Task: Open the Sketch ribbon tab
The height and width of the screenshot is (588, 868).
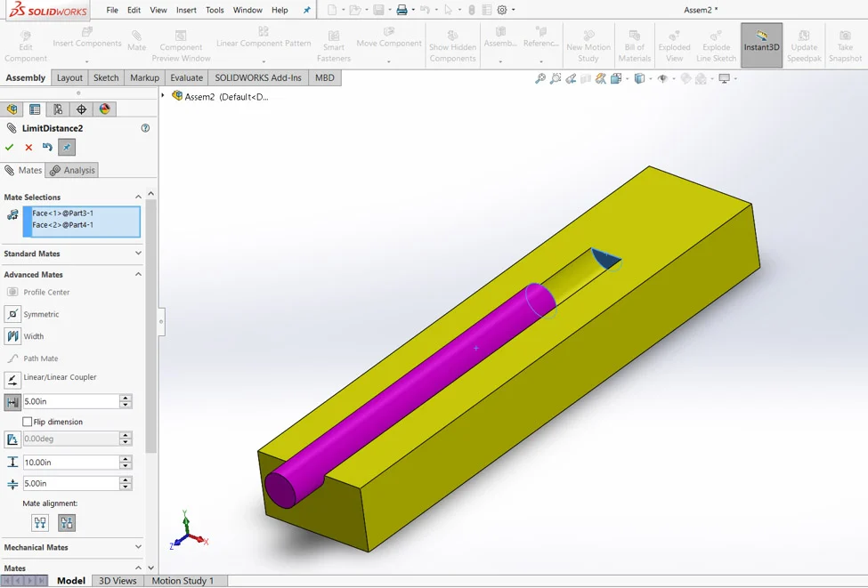Action: tap(106, 78)
